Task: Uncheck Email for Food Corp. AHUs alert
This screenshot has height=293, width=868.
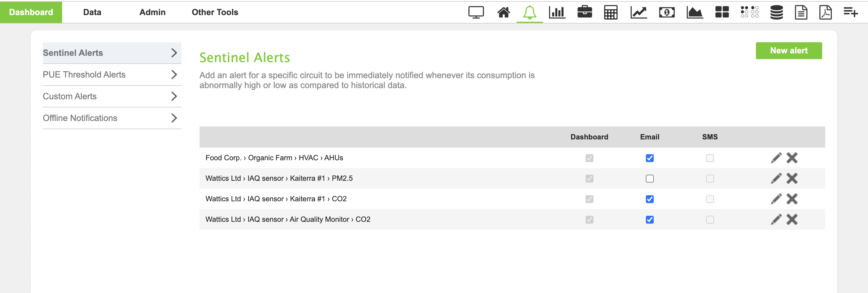Action: [x=649, y=158]
